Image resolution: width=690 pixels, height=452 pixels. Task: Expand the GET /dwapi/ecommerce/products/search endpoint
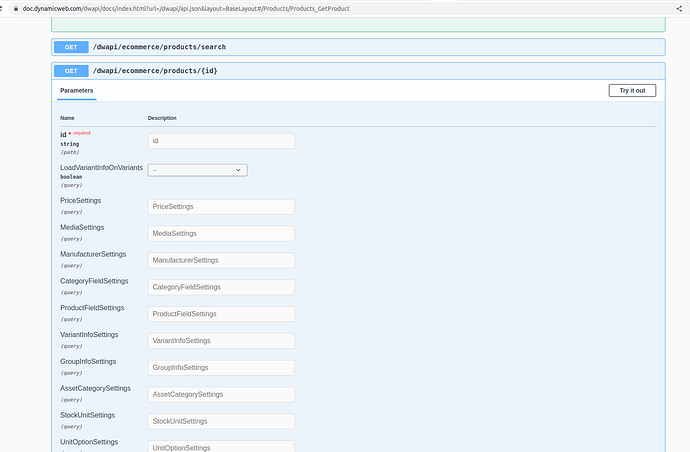point(358,47)
